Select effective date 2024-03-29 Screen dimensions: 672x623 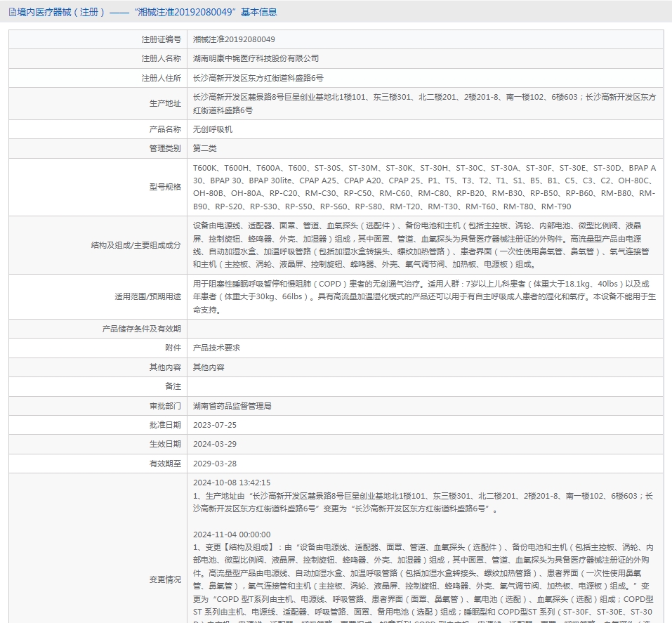click(215, 444)
